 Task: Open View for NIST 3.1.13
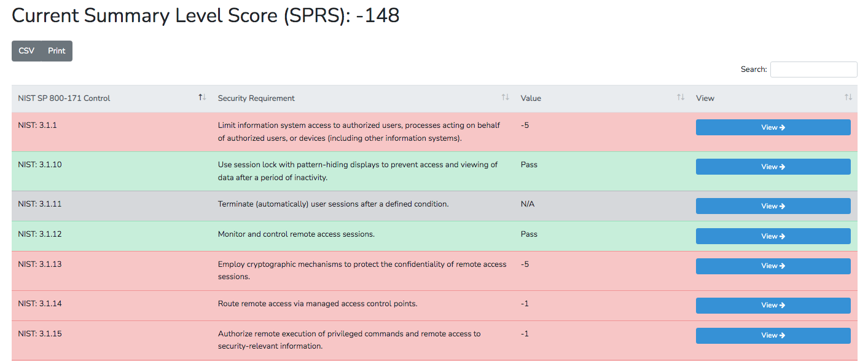pos(773,266)
